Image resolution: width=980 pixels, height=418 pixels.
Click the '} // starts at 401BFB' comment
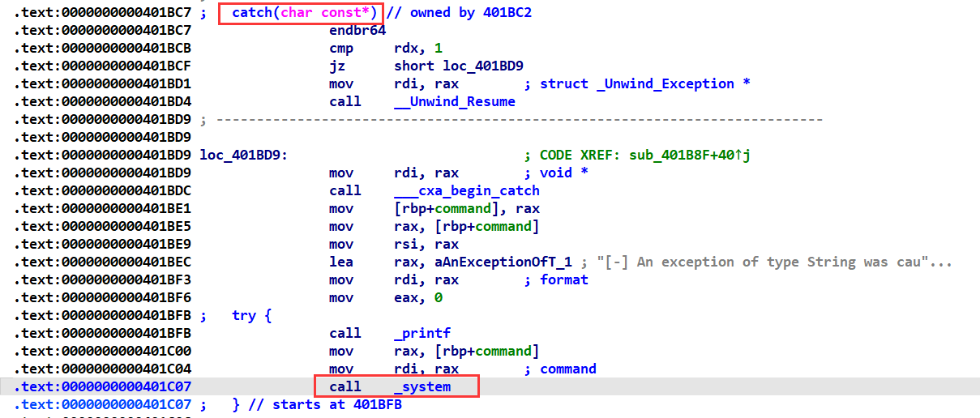click(317, 404)
